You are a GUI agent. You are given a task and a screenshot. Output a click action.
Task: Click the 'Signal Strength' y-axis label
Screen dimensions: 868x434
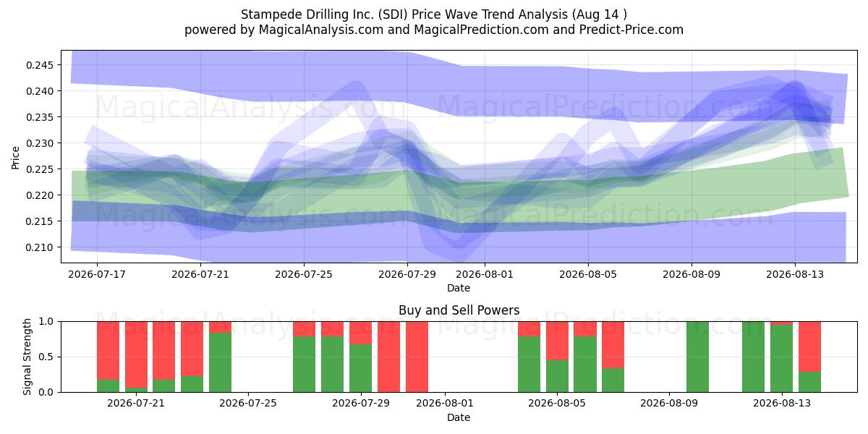[x=27, y=357]
